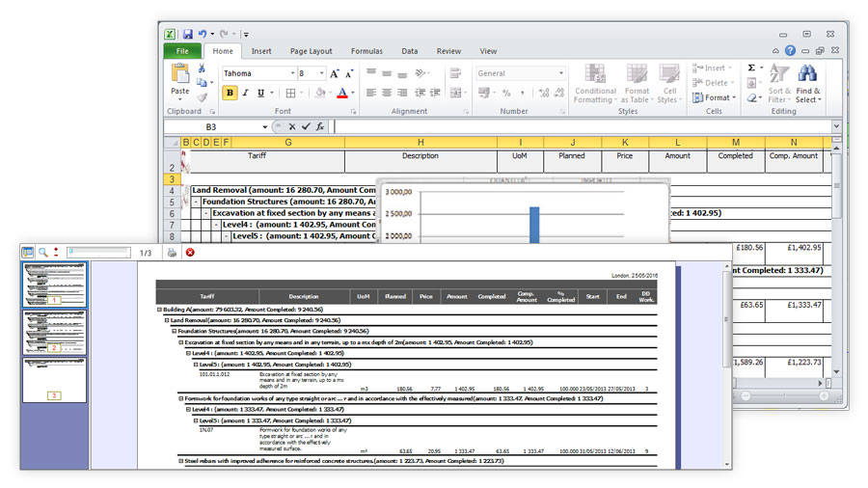Select page 2 thumbnail in preview
This screenshot has width=868, height=488.
point(54,332)
